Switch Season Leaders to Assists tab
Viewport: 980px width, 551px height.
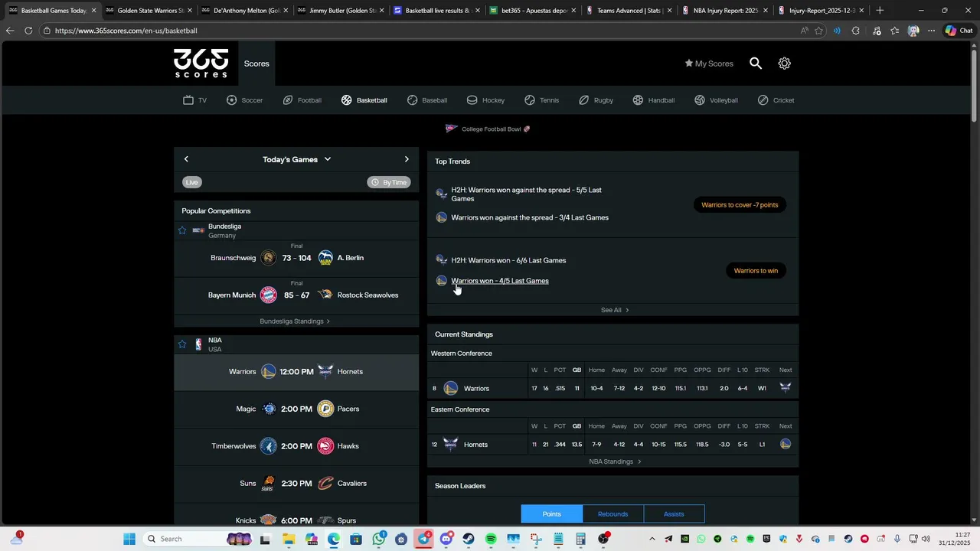pos(674,514)
